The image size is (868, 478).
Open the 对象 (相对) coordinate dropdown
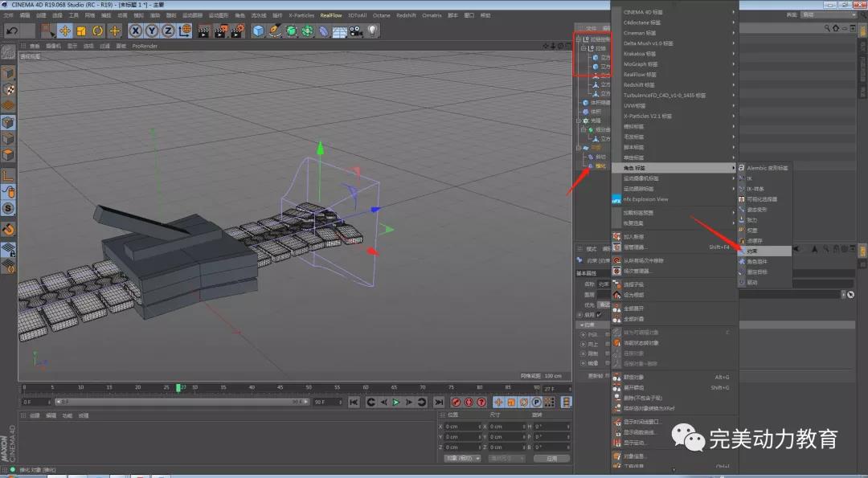point(462,458)
